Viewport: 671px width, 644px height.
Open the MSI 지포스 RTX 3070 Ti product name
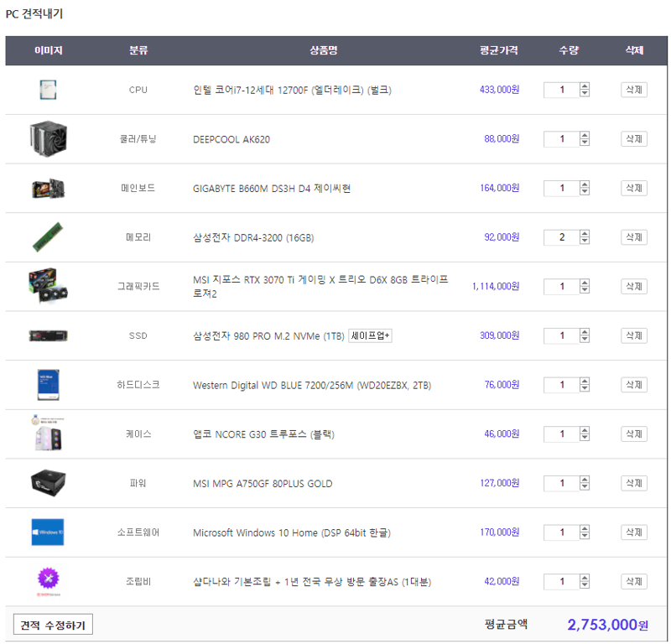point(320,286)
